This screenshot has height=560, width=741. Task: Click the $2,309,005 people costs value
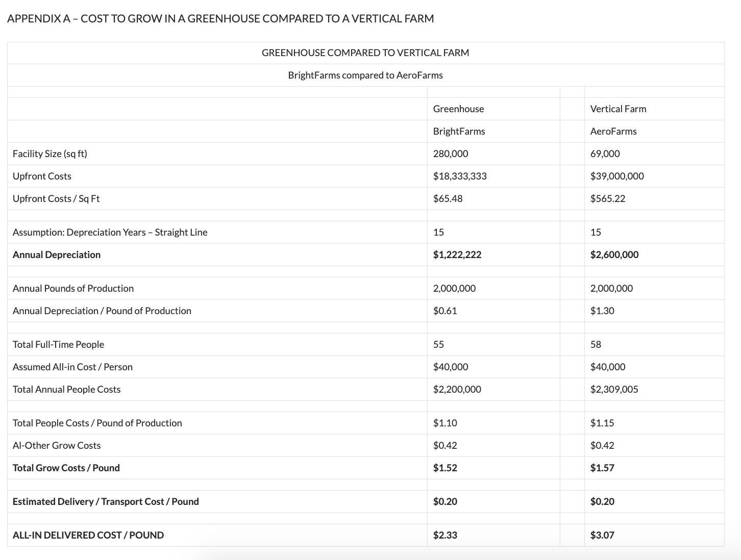tap(614, 389)
